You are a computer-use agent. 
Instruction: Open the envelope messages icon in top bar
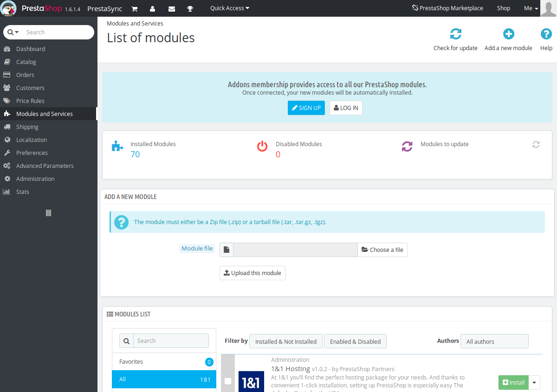pyautogui.click(x=172, y=8)
